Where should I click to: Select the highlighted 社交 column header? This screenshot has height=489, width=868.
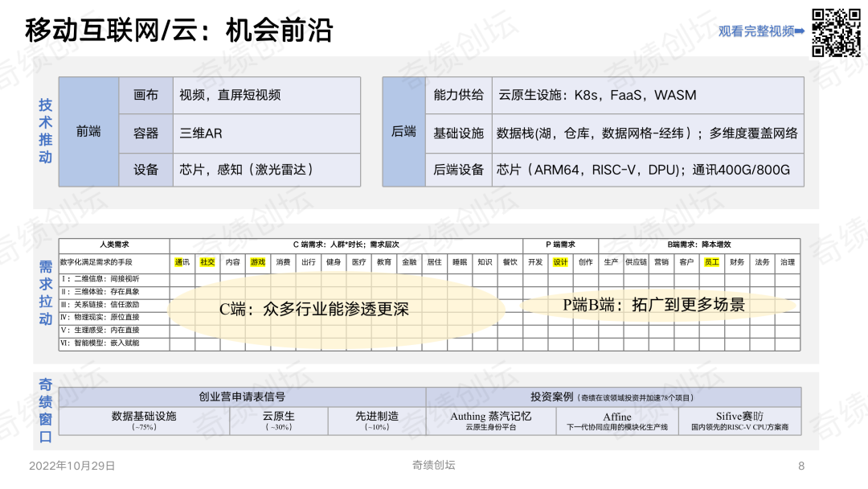click(x=207, y=262)
